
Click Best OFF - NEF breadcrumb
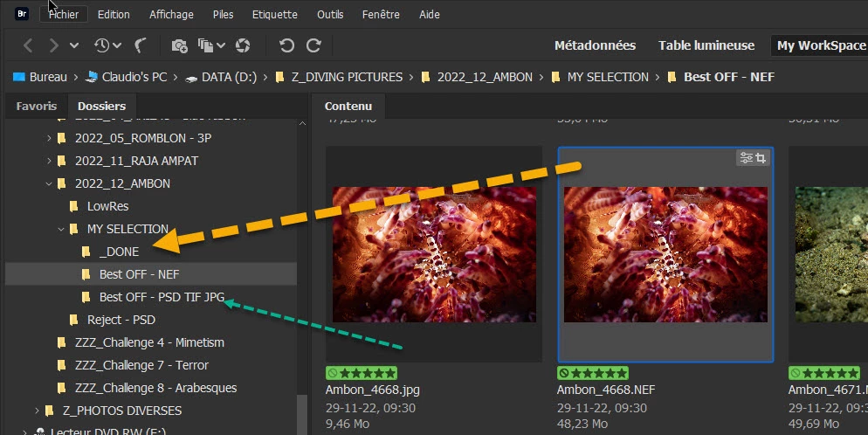pyautogui.click(x=729, y=77)
